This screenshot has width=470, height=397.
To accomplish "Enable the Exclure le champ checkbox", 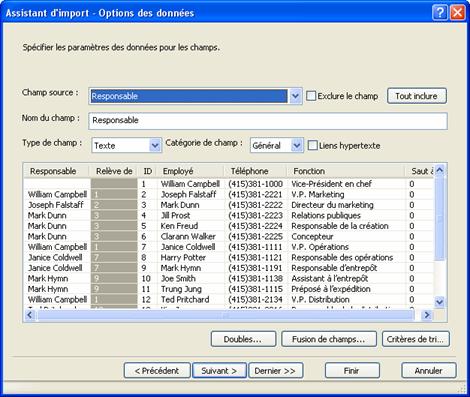I will click(311, 96).
